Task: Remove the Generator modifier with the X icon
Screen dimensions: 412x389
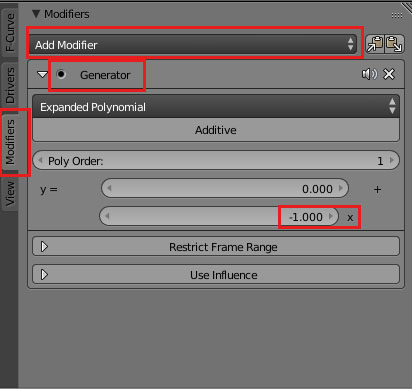Action: tap(389, 74)
